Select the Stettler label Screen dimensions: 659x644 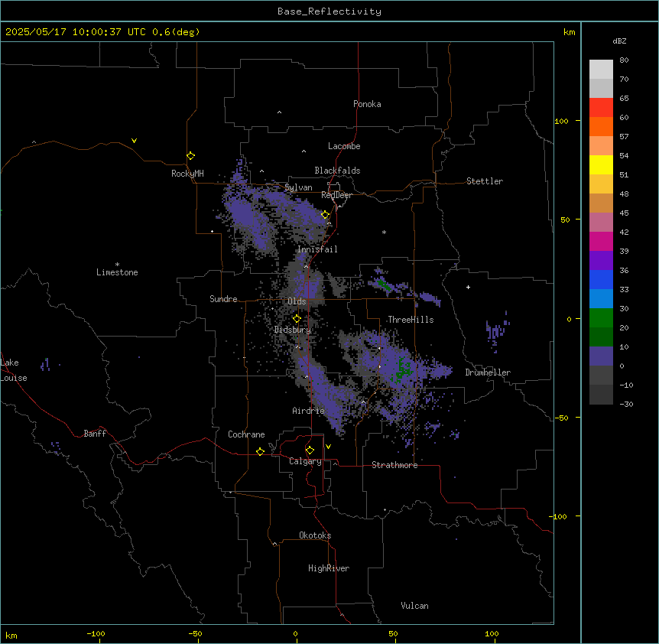pos(485,181)
